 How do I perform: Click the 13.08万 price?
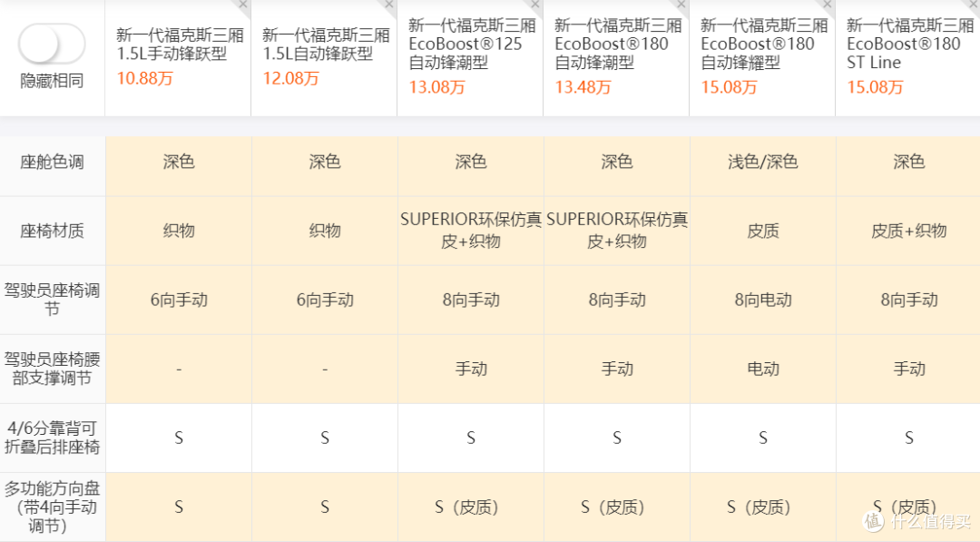click(x=436, y=87)
